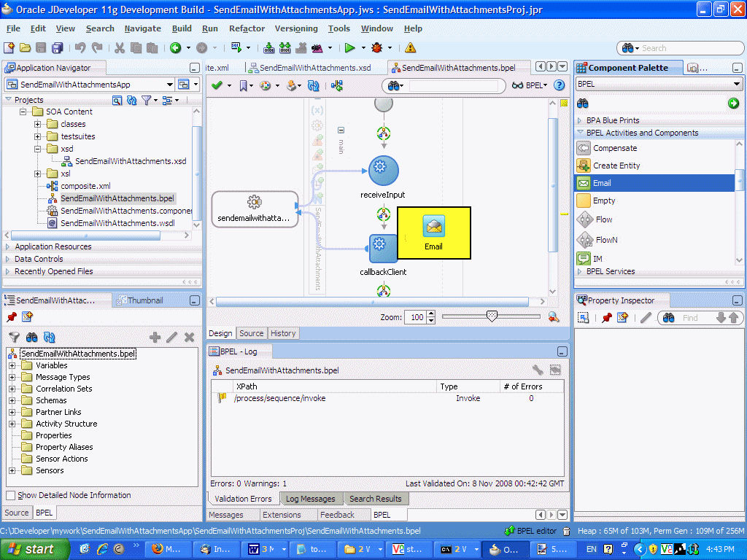Click the plus Add icon in structure panel

155,337
